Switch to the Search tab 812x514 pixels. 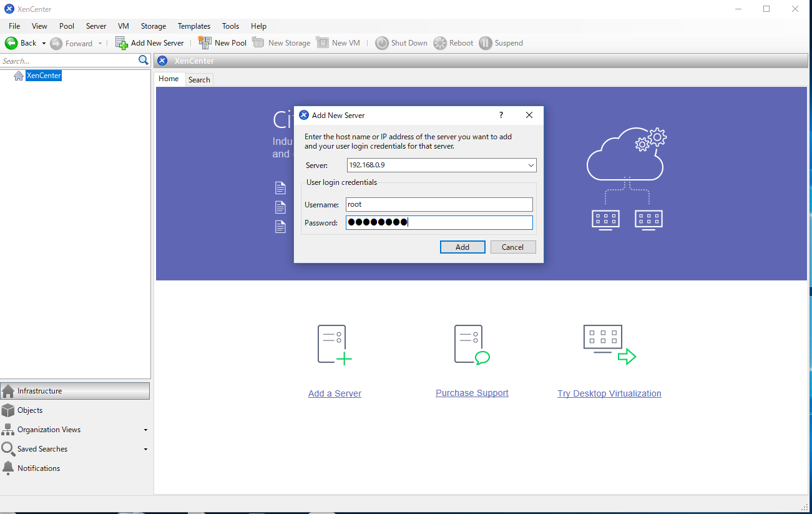(x=199, y=79)
